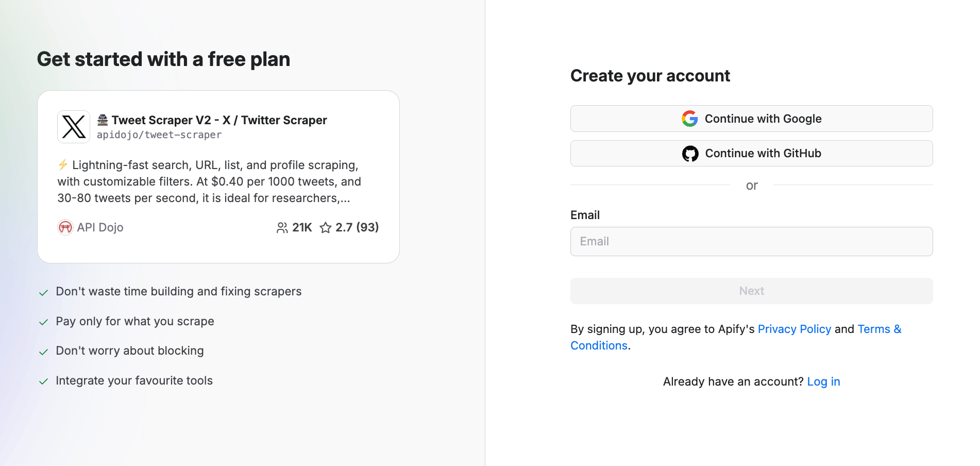Open the Tweet Scraper V2 card title
The height and width of the screenshot is (466, 980).
click(219, 120)
